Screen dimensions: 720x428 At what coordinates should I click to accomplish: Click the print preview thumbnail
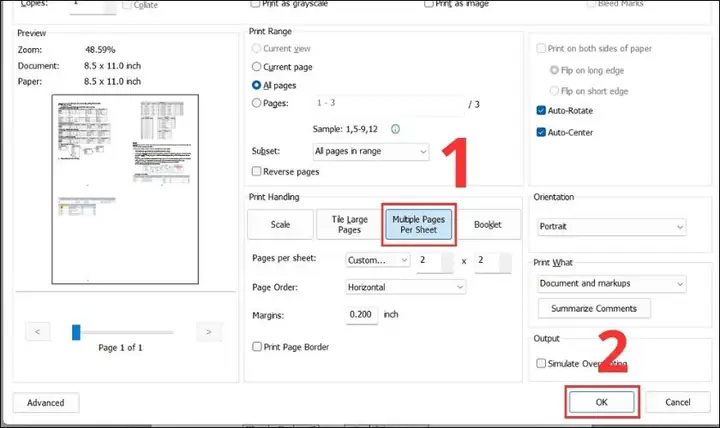click(125, 189)
